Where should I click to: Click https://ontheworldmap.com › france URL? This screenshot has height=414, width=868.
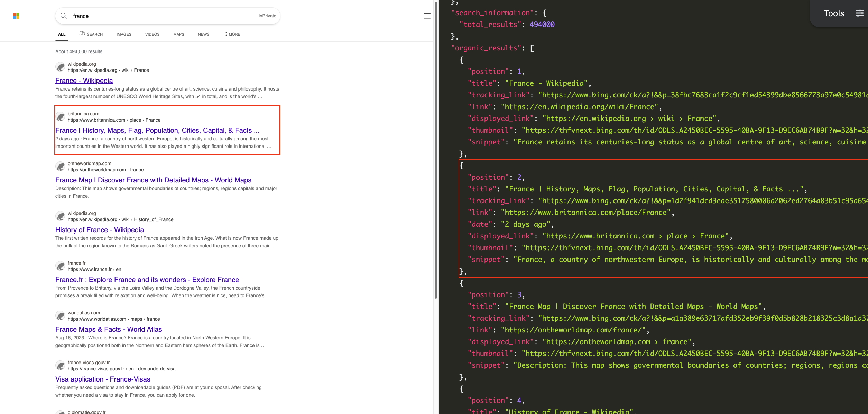(x=105, y=170)
